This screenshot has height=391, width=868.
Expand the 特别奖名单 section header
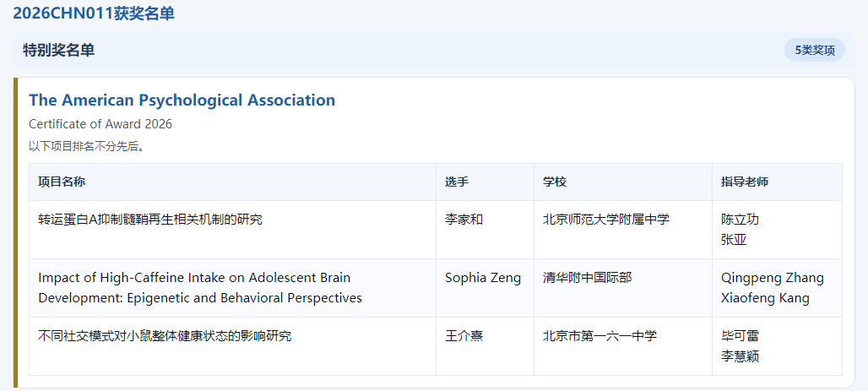click(x=59, y=51)
